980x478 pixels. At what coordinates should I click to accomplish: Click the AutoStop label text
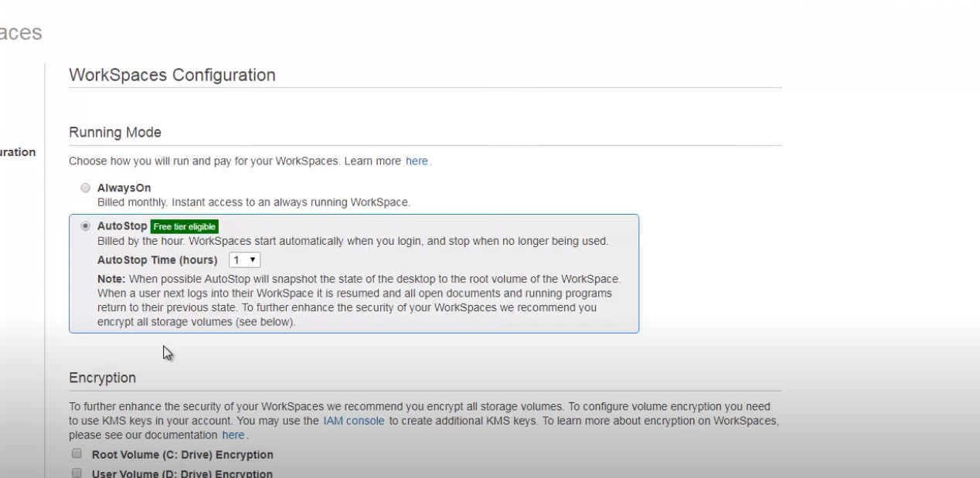coord(121,226)
